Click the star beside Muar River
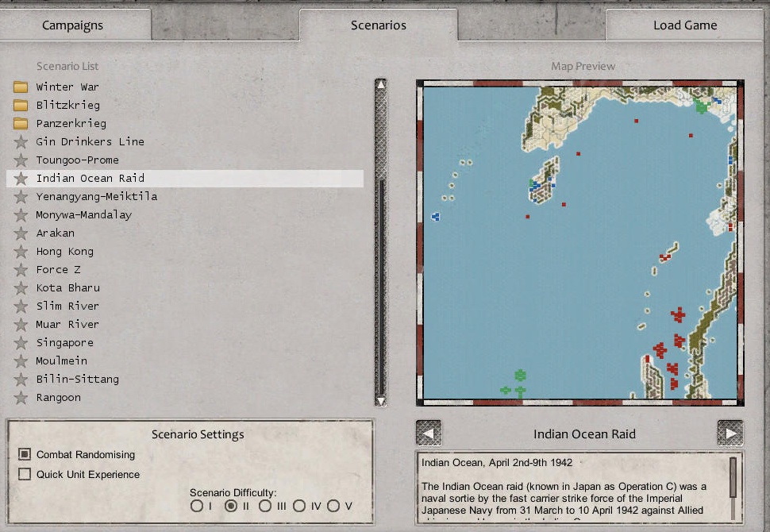The image size is (770, 532). pyautogui.click(x=21, y=325)
